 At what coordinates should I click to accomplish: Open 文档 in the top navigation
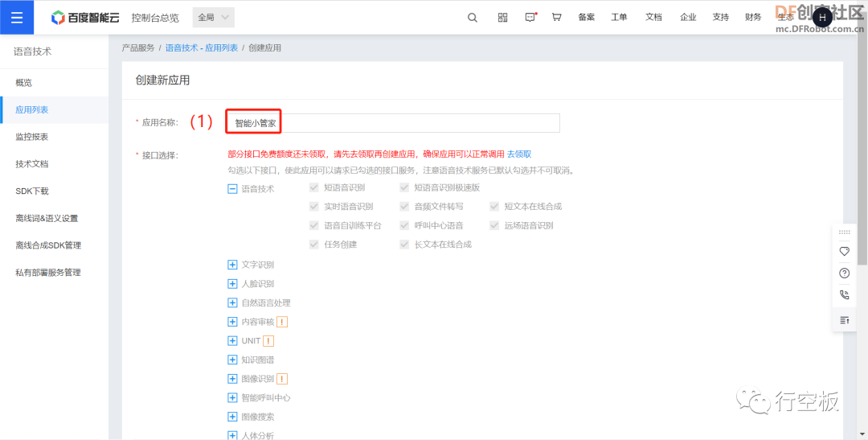(653, 17)
